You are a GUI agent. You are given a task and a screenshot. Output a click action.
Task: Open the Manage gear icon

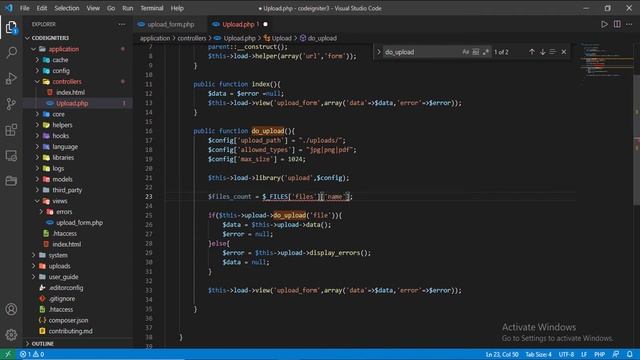pyautogui.click(x=11, y=335)
